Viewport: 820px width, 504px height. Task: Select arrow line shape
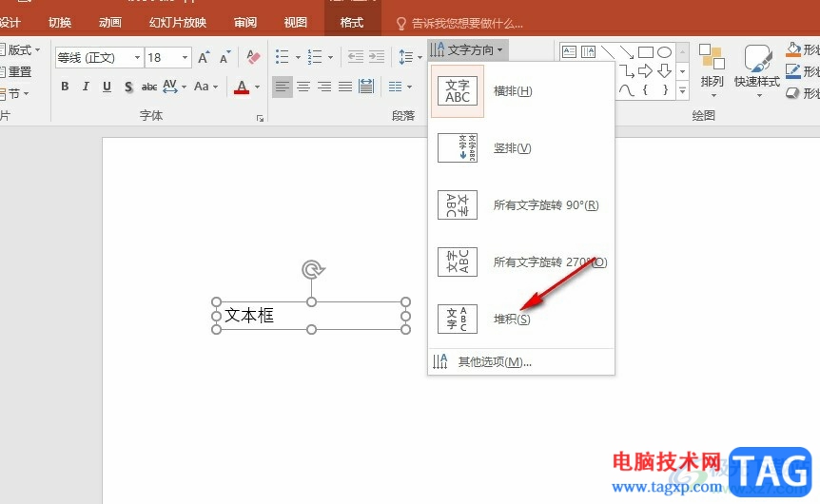pos(627,51)
